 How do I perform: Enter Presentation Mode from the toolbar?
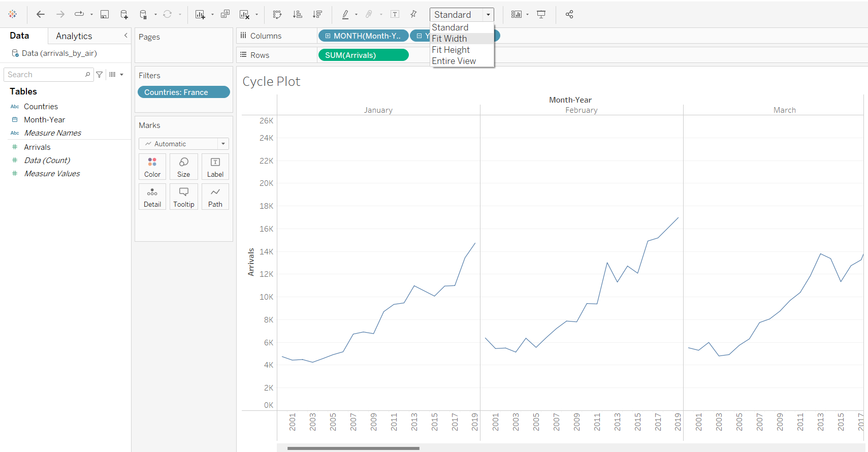[541, 14]
